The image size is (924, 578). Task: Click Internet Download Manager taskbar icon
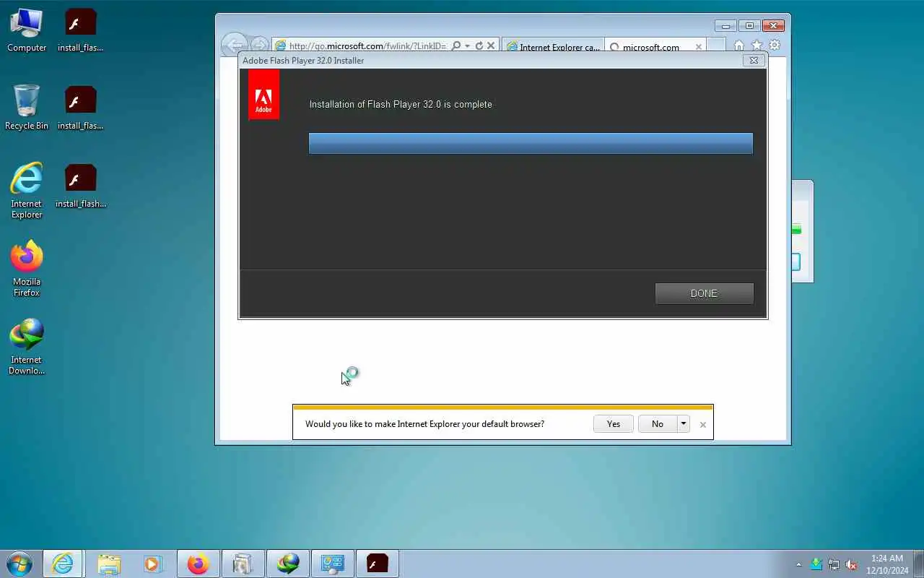(288, 564)
